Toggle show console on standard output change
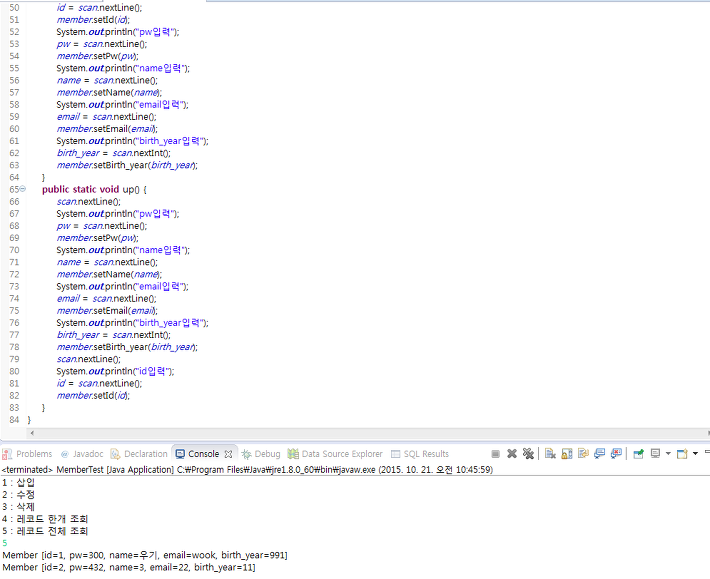The height and width of the screenshot is (579, 710). coord(600,454)
